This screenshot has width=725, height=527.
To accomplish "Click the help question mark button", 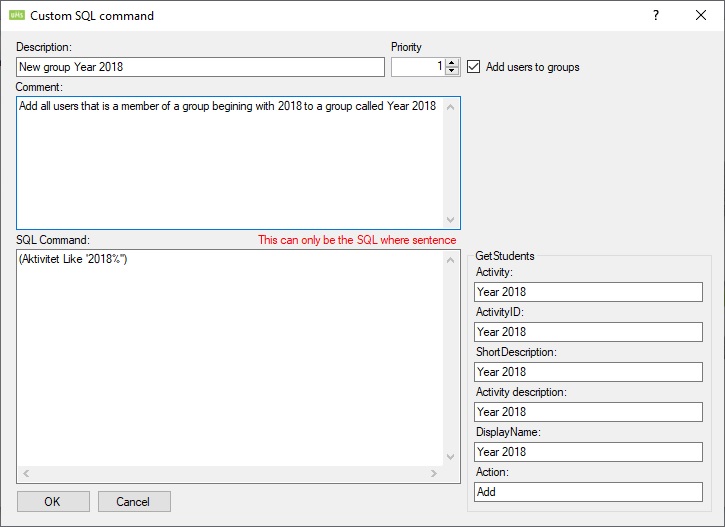I will [656, 16].
